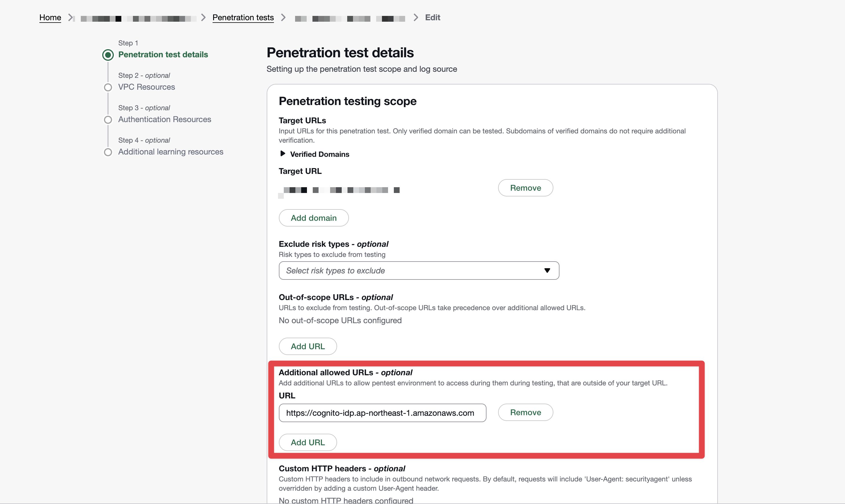This screenshot has width=845, height=504.
Task: Open Additional learning resources step
Action: [x=171, y=152]
